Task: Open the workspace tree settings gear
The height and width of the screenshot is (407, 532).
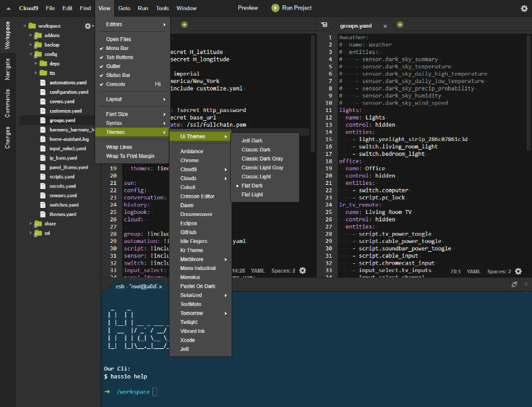Action: [88, 26]
